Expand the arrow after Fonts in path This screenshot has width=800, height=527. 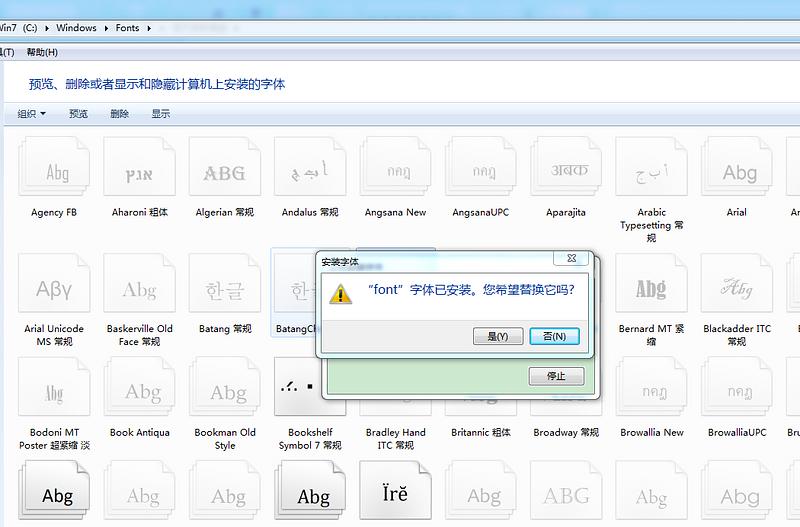tap(149, 29)
